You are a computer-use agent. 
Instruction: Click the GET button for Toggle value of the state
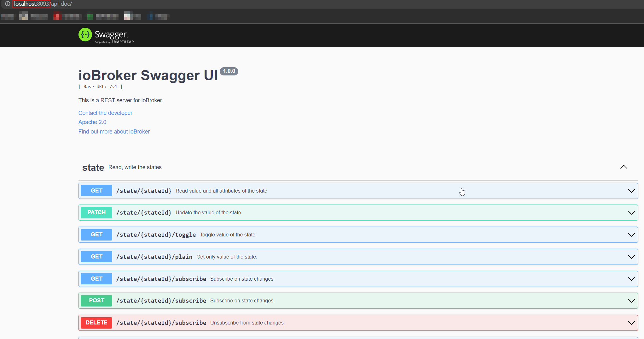point(96,235)
